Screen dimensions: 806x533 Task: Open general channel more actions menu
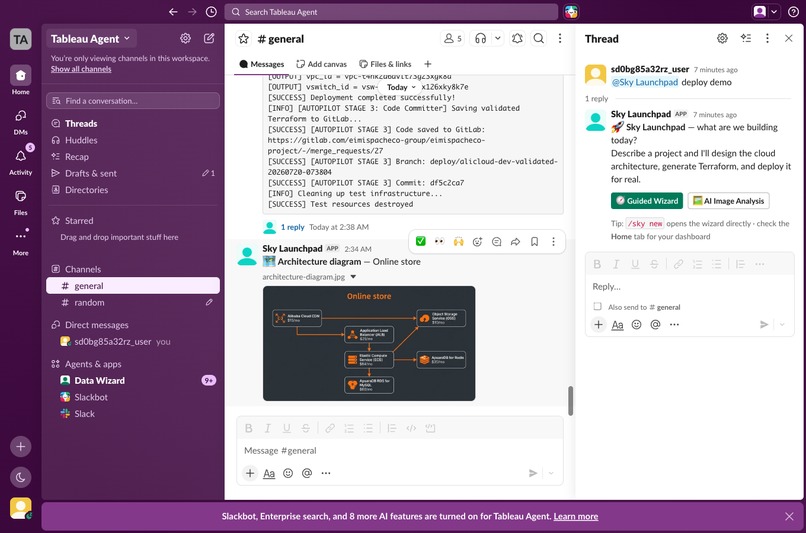pyautogui.click(x=560, y=39)
